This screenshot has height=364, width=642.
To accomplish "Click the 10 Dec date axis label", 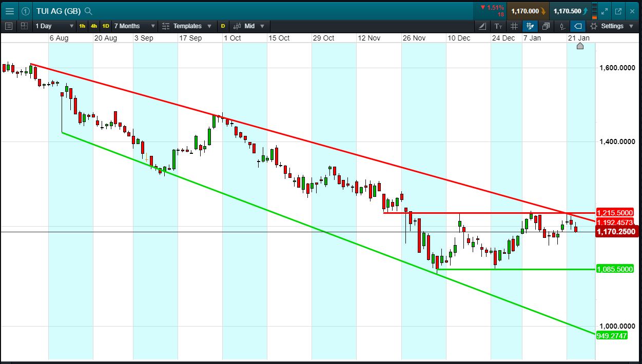I will pos(459,38).
